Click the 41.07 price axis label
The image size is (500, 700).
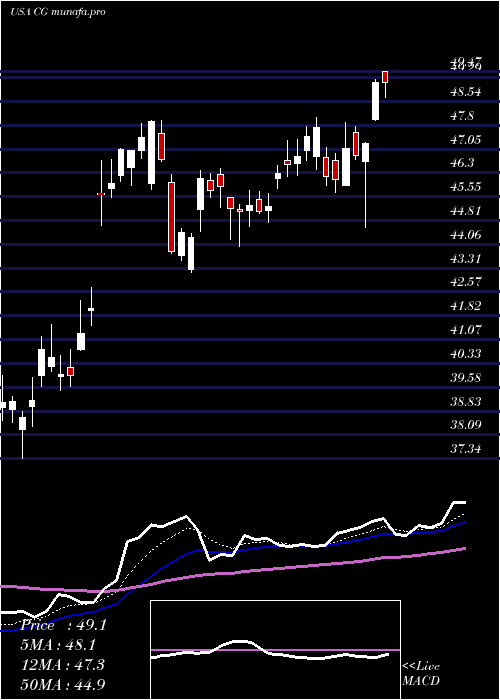point(466,330)
